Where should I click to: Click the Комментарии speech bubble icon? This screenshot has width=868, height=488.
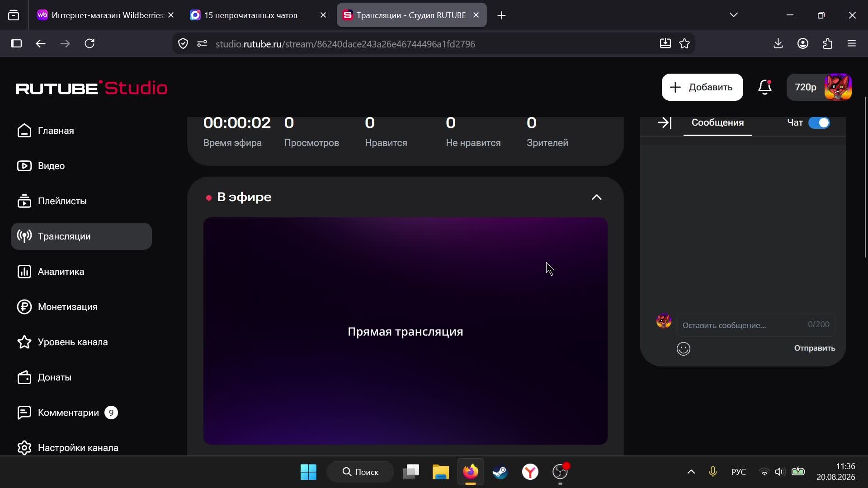coord(24,413)
